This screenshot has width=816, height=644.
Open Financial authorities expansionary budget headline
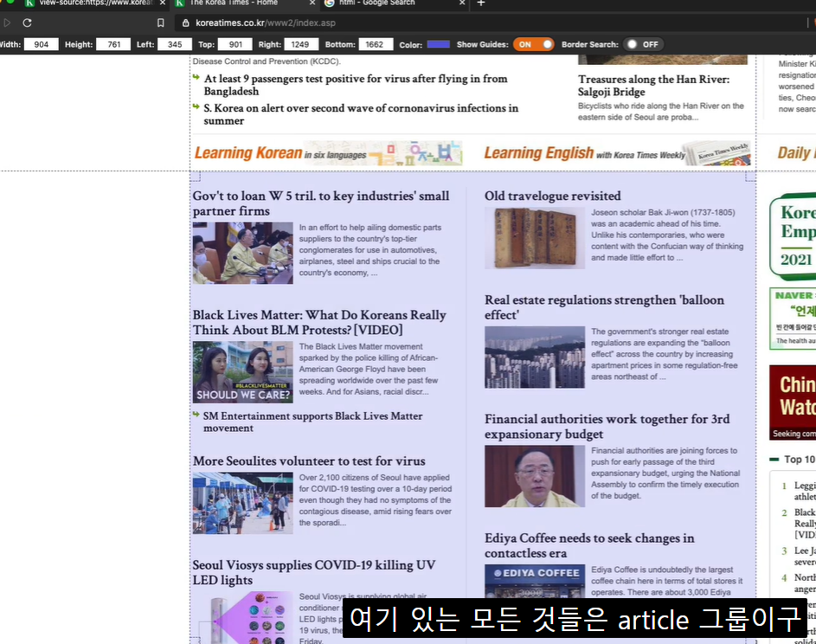(607, 427)
